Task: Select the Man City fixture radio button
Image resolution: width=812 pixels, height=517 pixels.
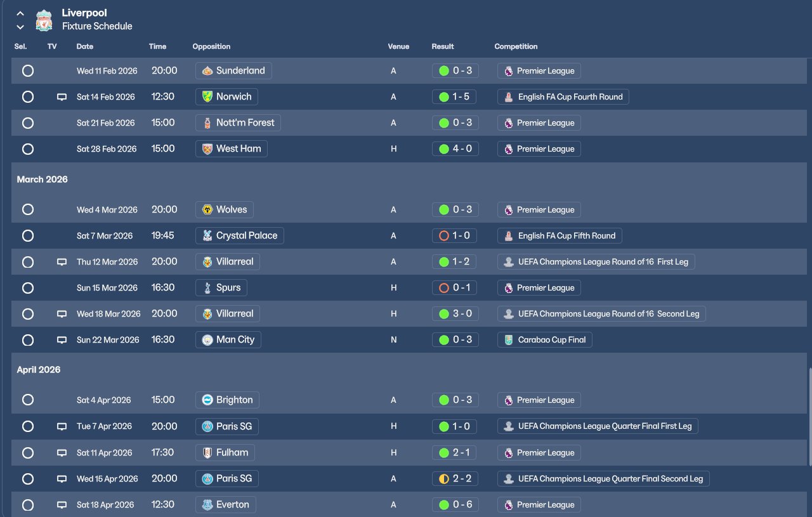Action: [x=28, y=340]
